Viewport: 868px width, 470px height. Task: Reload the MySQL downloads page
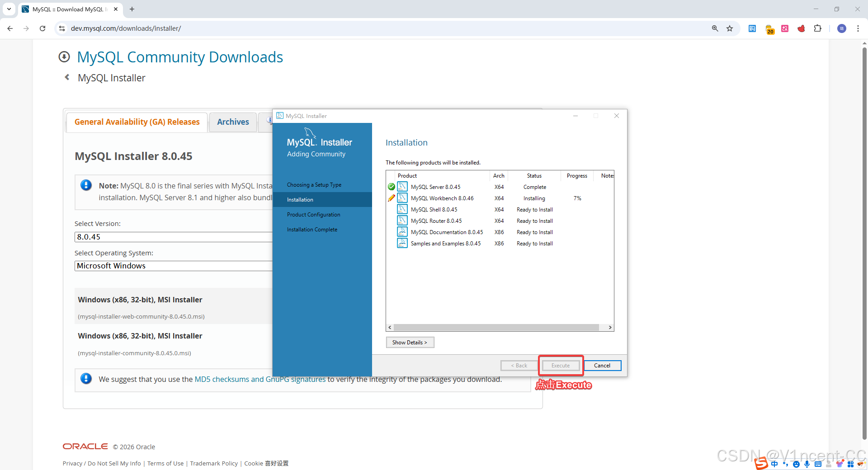42,28
